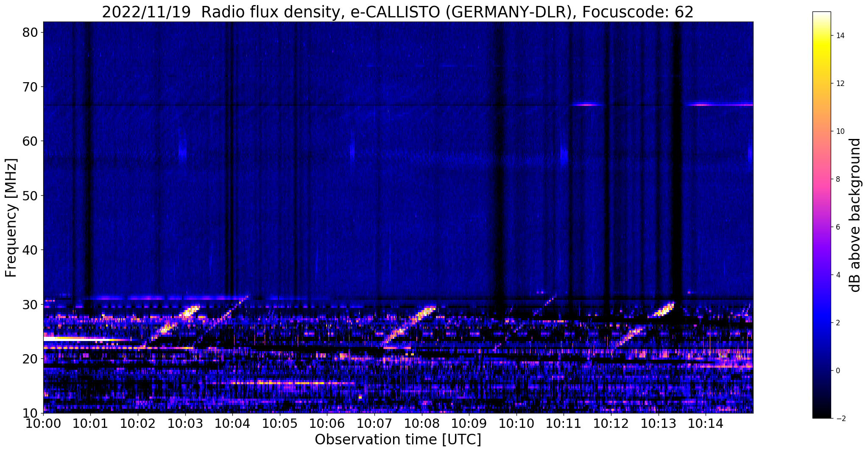Click the colorbar gradient strip

click(x=821, y=215)
